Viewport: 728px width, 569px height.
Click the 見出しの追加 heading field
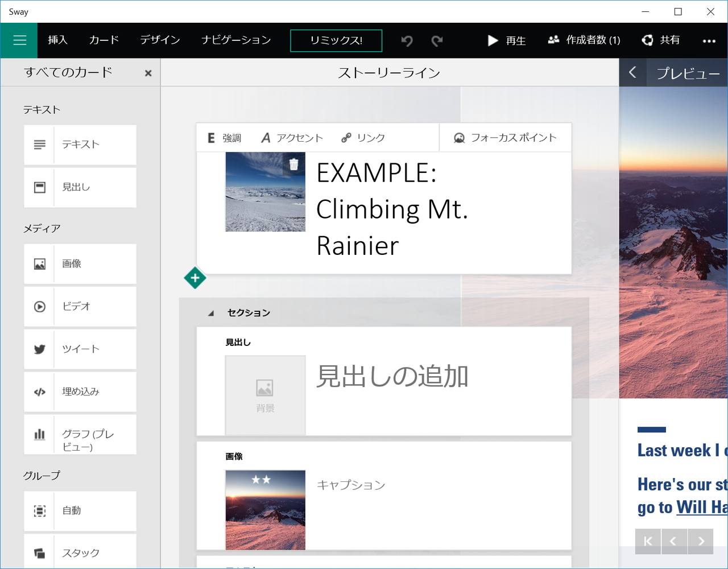pos(392,376)
